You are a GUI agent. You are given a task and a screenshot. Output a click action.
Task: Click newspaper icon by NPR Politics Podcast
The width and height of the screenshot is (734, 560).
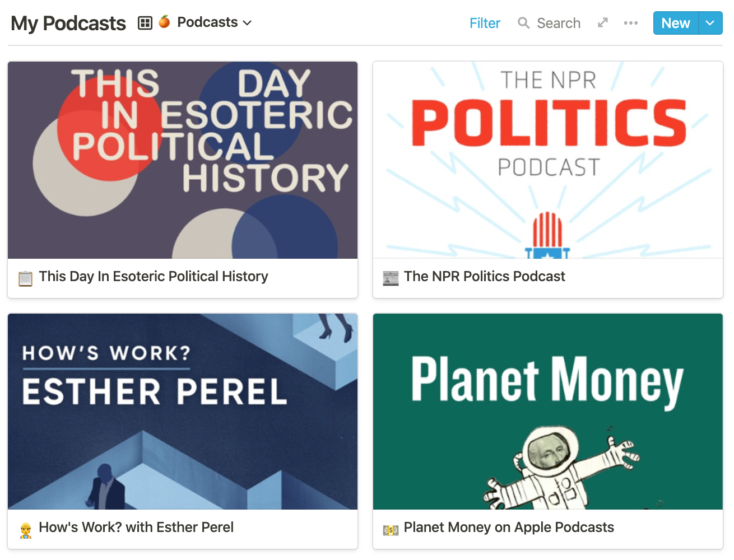[x=391, y=278]
